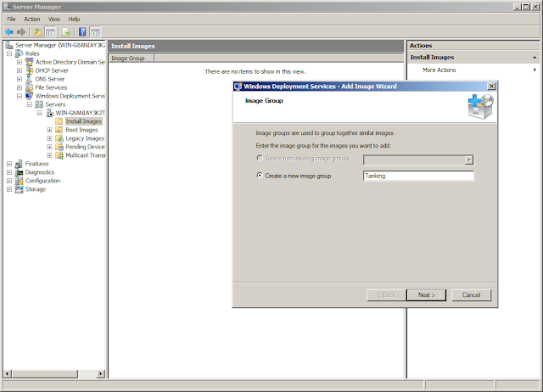Click the Configuration node icon
The height and width of the screenshot is (392, 543).
pyautogui.click(x=20, y=181)
